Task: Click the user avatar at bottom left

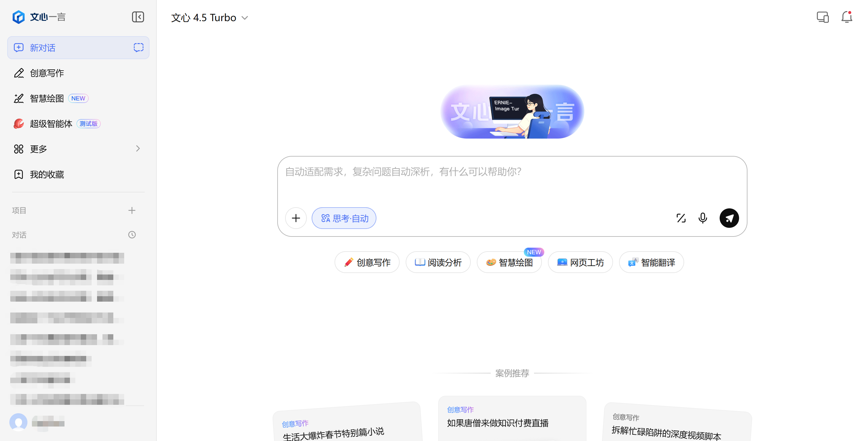Action: point(18,422)
